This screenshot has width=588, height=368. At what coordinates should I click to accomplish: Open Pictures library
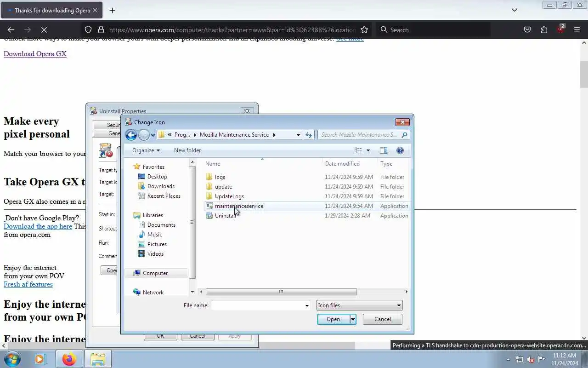pyautogui.click(x=157, y=244)
